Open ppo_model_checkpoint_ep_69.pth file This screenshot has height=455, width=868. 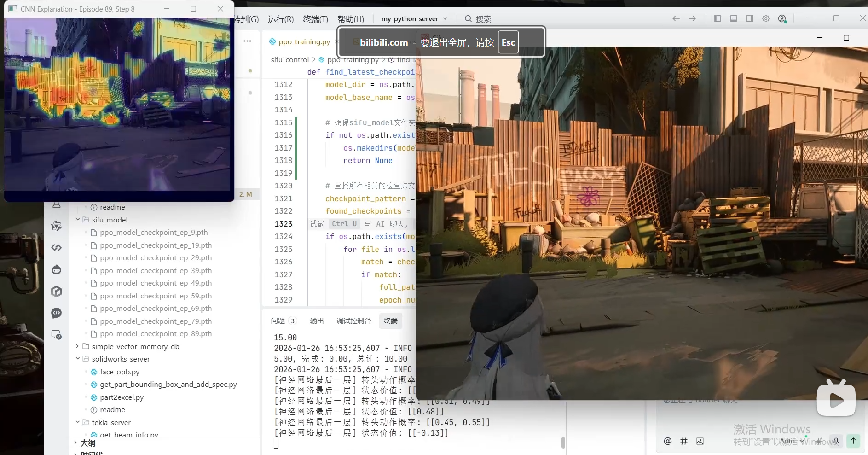(x=156, y=309)
